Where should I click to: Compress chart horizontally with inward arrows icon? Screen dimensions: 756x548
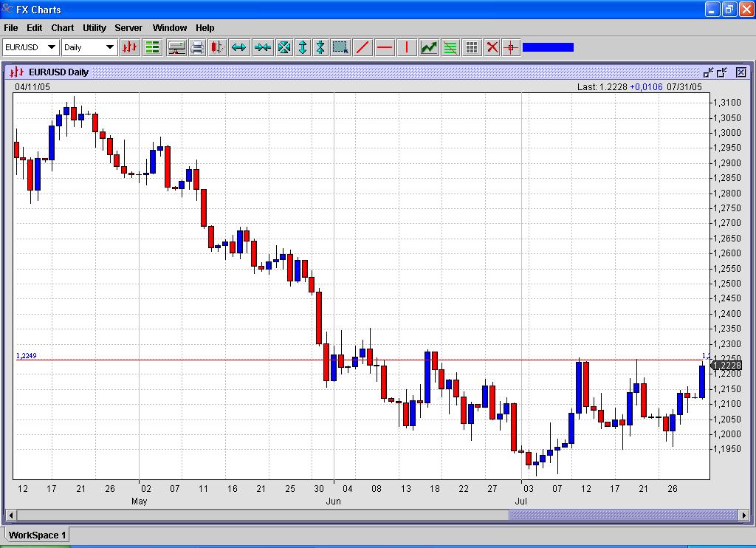click(x=262, y=47)
